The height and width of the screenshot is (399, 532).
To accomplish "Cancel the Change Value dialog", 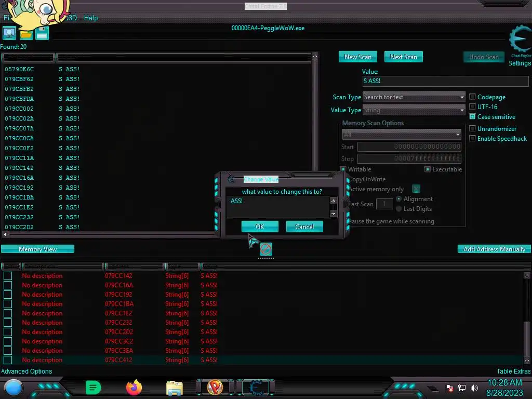I will [x=304, y=227].
